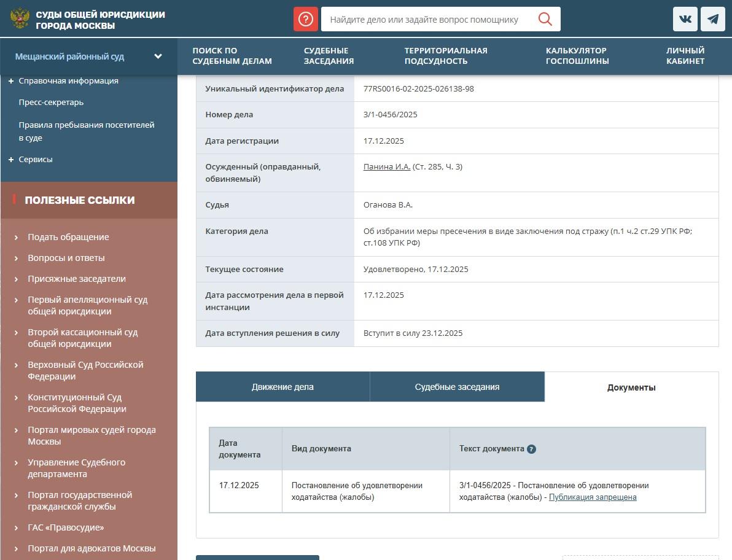Open Личный кабинет in the navigation
The image size is (732, 560).
[685, 56]
